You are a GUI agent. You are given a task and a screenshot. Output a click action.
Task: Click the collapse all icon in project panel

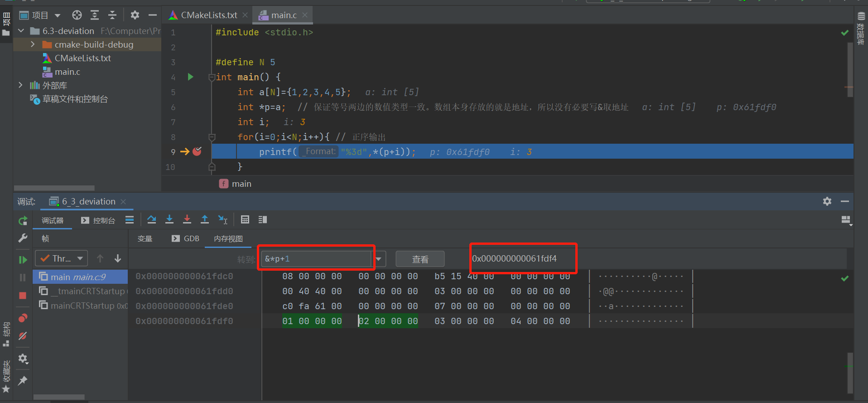(112, 15)
